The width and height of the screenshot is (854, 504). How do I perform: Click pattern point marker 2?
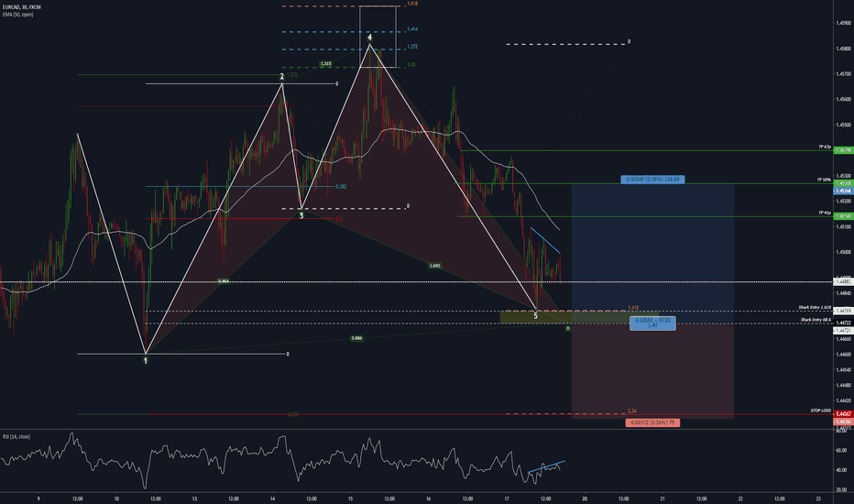pos(282,77)
